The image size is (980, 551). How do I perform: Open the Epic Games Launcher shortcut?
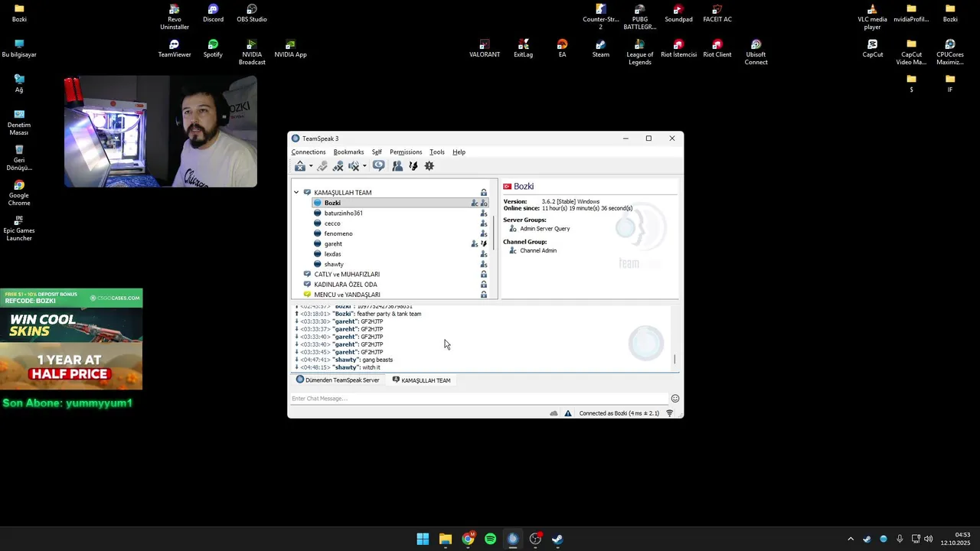pyautogui.click(x=19, y=228)
